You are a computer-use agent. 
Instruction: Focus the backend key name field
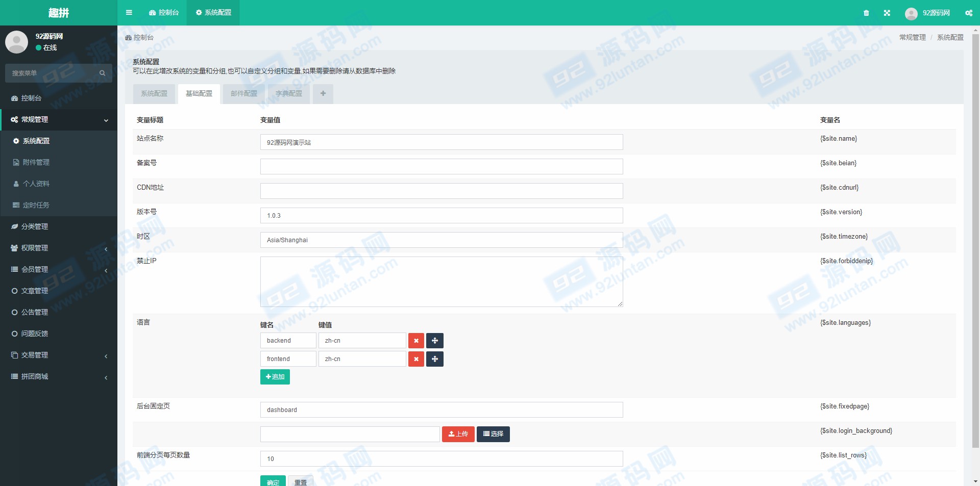coord(288,341)
